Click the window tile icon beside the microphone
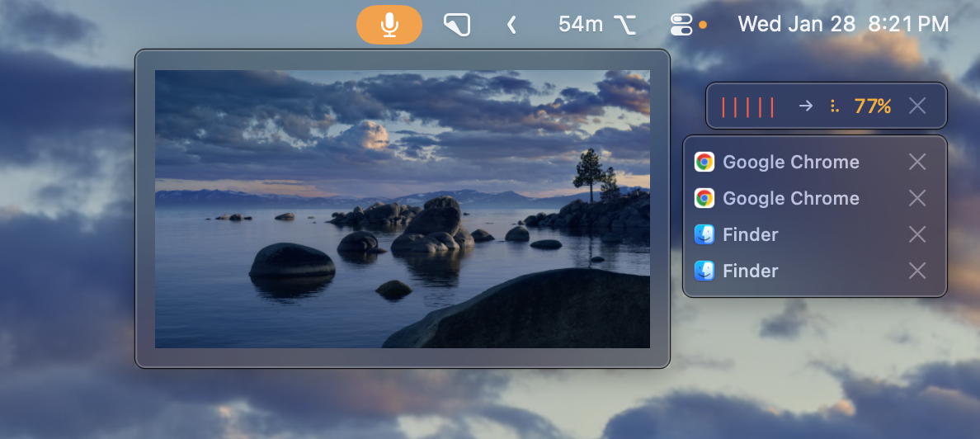This screenshot has height=439, width=980. 456,25
